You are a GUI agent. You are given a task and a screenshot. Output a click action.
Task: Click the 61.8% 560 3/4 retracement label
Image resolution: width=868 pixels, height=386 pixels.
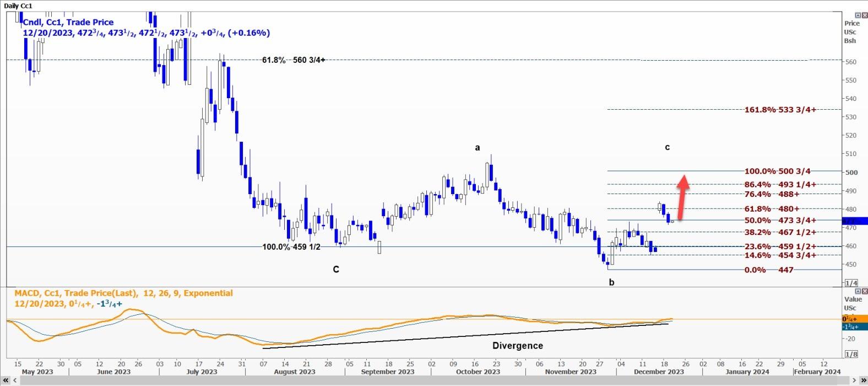(294, 60)
